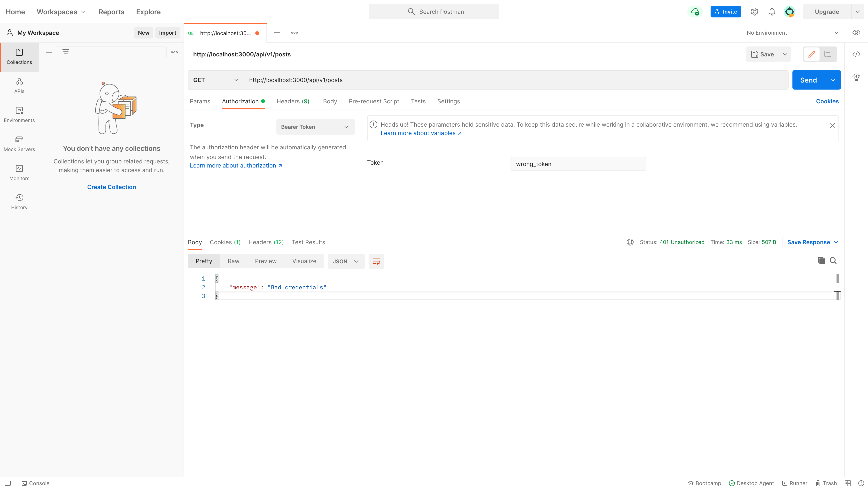The image size is (868, 489).
Task: Open a new request tab with plus icon
Action: (x=277, y=33)
